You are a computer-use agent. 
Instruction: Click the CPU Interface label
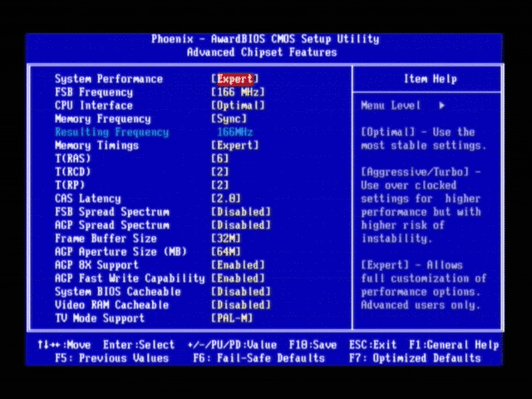coord(94,106)
